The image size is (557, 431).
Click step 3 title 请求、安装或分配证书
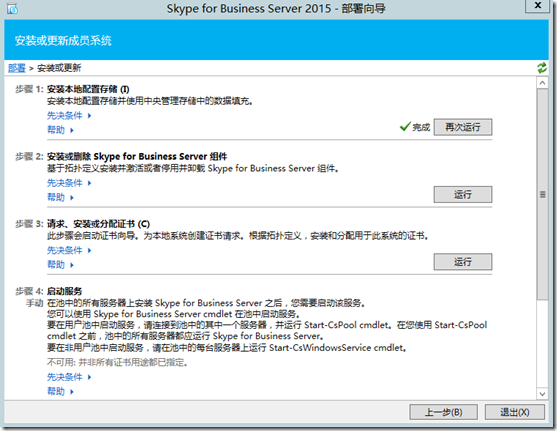coord(98,224)
